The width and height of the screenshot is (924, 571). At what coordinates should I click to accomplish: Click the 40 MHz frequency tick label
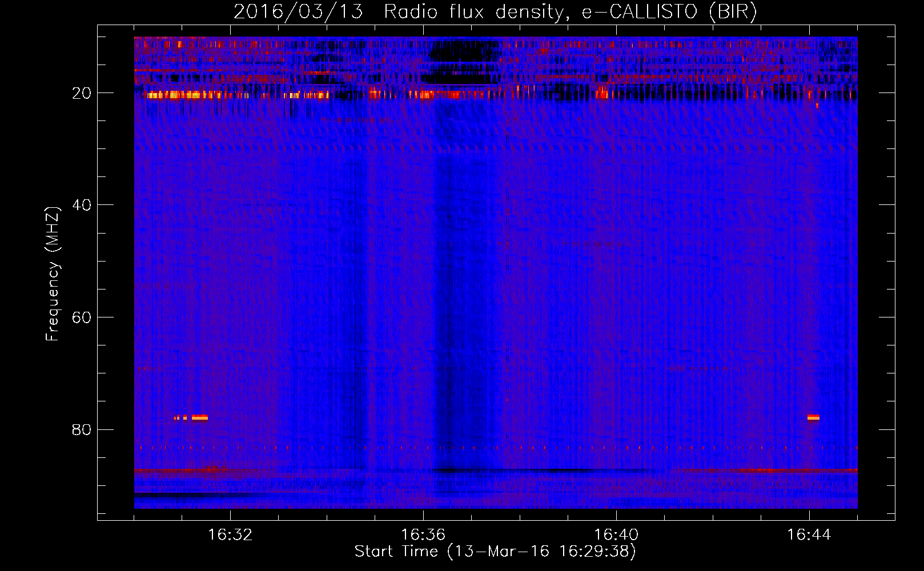(x=82, y=205)
